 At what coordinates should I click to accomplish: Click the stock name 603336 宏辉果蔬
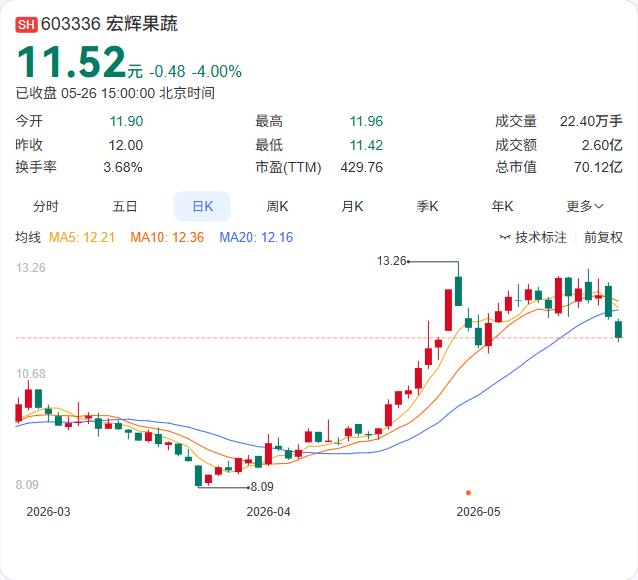pyautogui.click(x=109, y=24)
